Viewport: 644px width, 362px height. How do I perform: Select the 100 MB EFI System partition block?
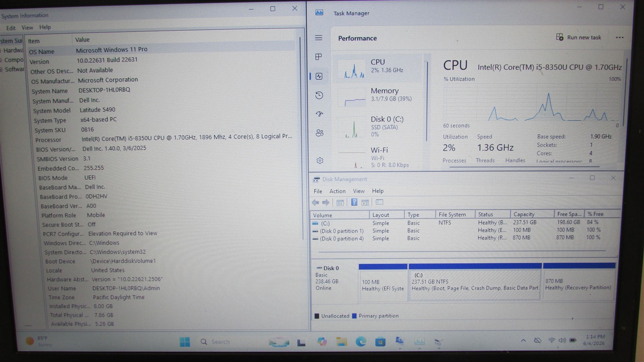pos(383,282)
